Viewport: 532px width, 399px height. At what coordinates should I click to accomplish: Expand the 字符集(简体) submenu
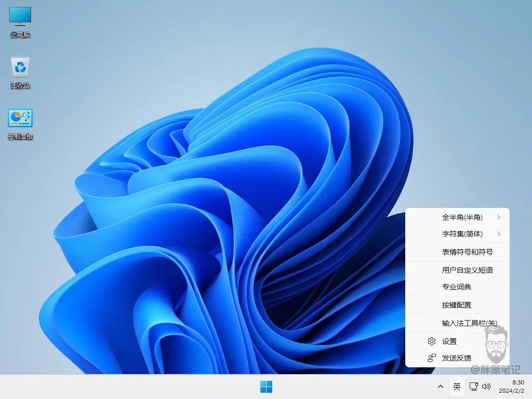point(457,234)
